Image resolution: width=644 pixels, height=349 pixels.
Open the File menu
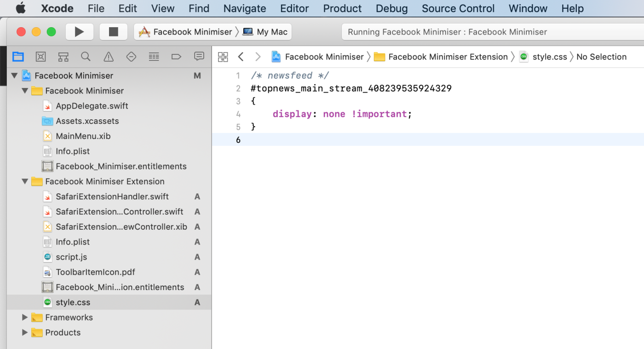[96, 8]
